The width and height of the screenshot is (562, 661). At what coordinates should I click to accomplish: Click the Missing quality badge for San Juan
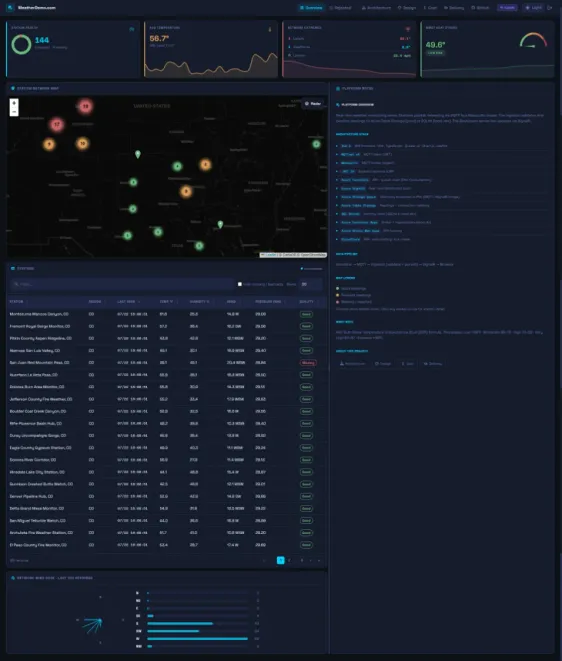tap(308, 363)
